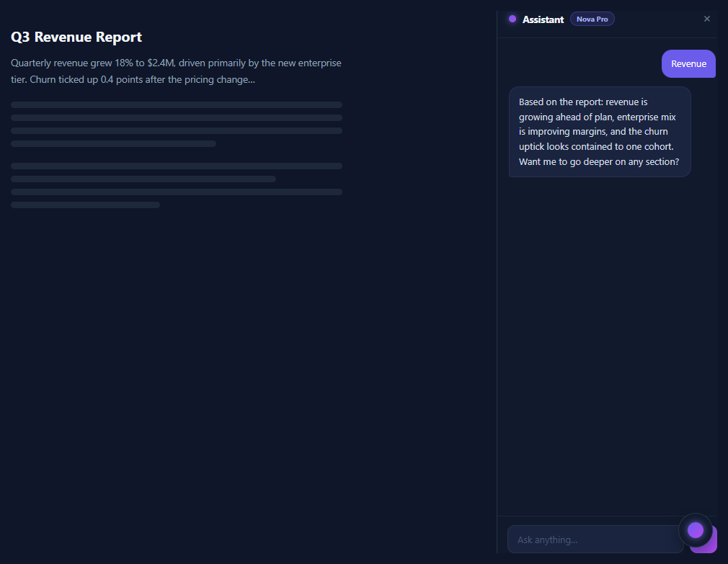Click the round purple assistant launcher orb
The width and height of the screenshot is (728, 564).
point(695,529)
